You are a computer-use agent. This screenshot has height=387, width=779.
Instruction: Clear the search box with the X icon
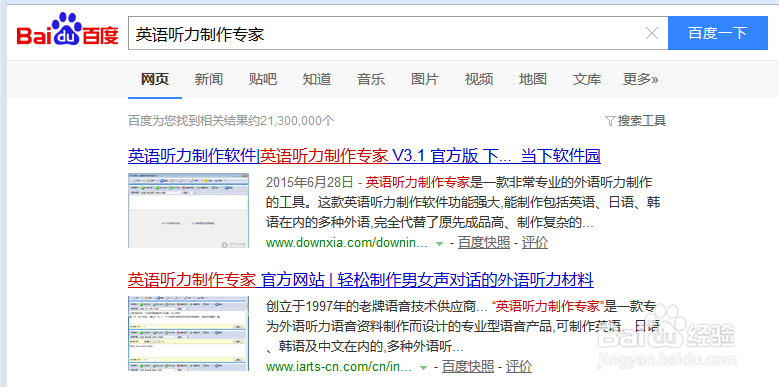[651, 33]
